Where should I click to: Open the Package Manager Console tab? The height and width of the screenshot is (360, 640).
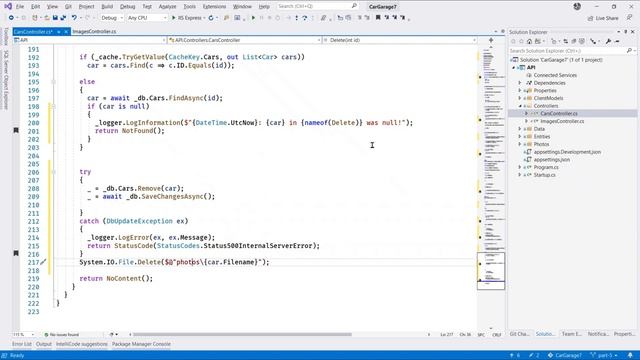pyautogui.click(x=141, y=344)
